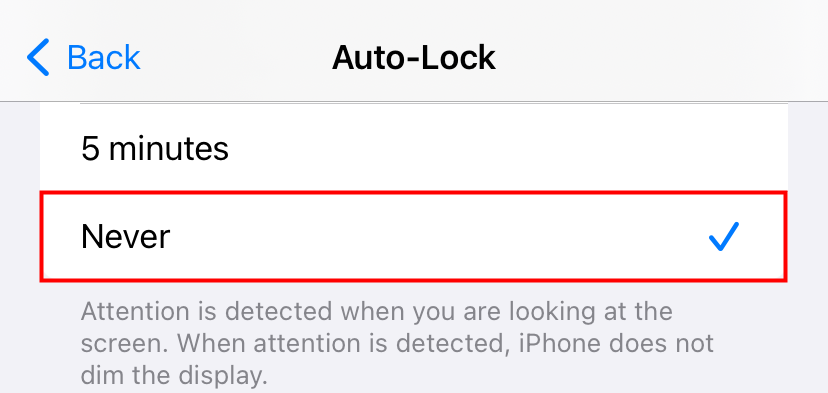This screenshot has height=393, width=828.
Task: Tap the blue back chevron arrow
Action: (38, 57)
